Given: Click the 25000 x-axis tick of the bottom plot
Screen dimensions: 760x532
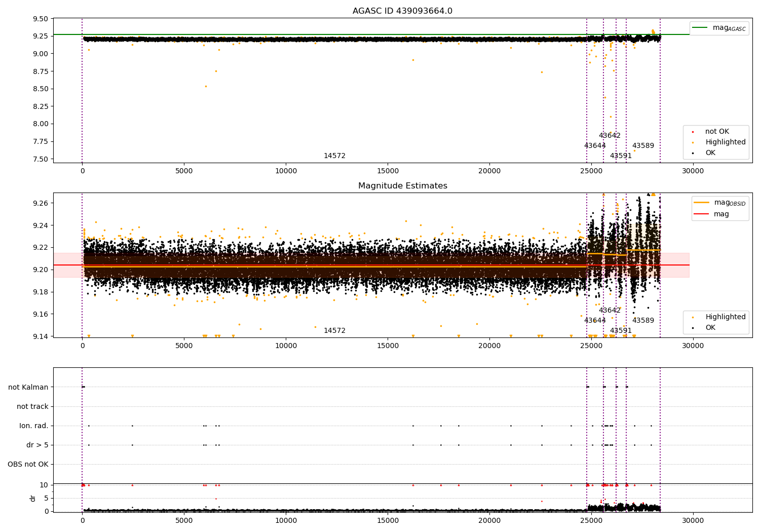Looking at the screenshot, I should click(x=591, y=521).
